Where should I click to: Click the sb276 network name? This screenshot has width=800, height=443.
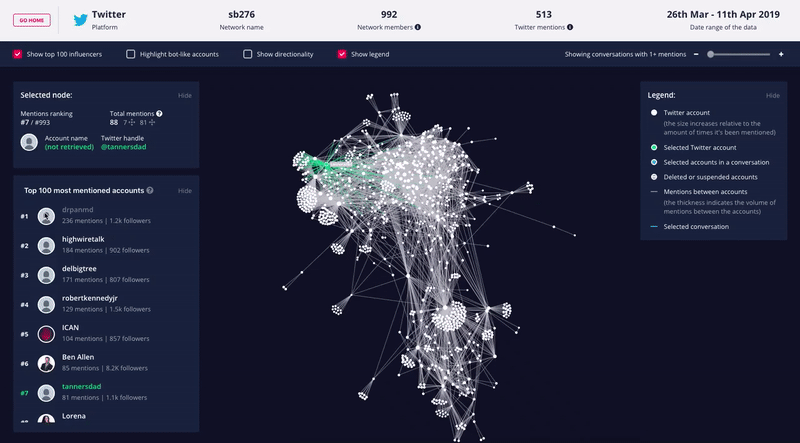click(x=241, y=14)
